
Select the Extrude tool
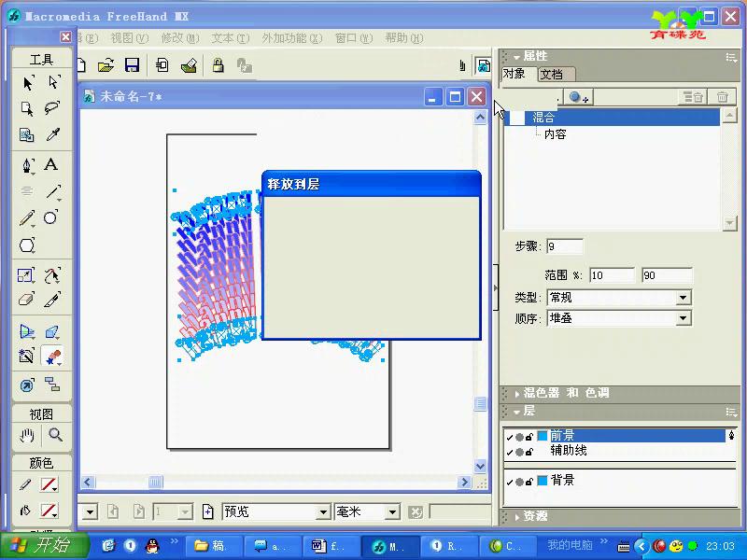pyautogui.click(x=52, y=331)
